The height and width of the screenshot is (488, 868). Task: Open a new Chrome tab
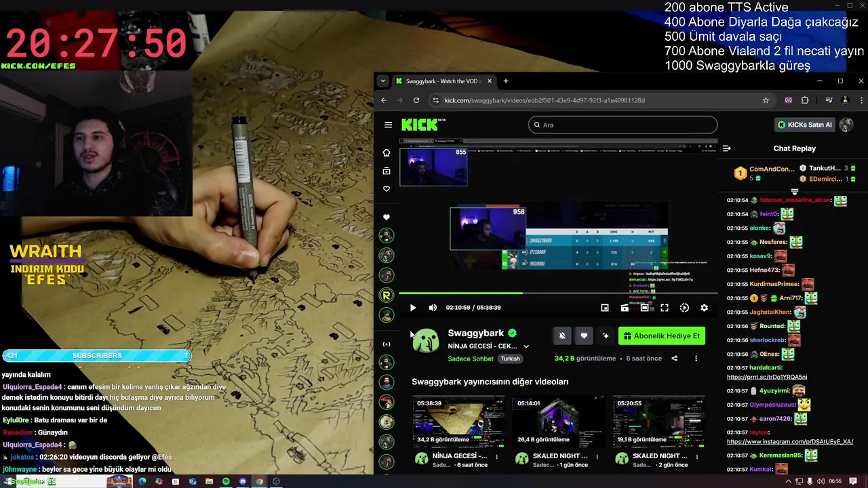point(505,81)
